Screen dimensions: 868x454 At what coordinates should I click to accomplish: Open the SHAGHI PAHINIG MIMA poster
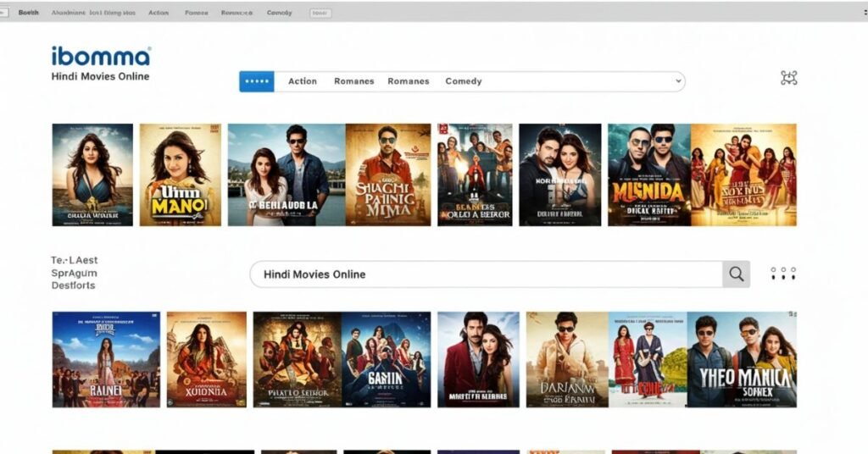coord(388,174)
